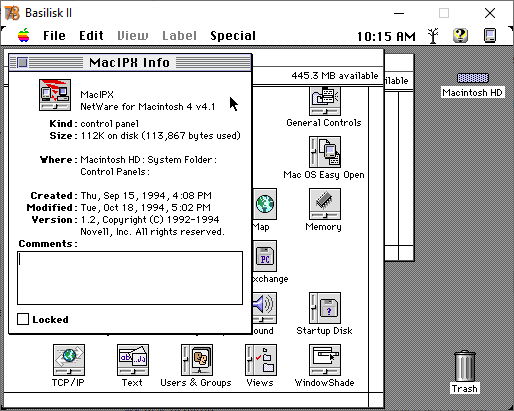The width and height of the screenshot is (514, 411).
Task: Click 'Macintosh HD: System Folder:' path text
Action: [148, 160]
